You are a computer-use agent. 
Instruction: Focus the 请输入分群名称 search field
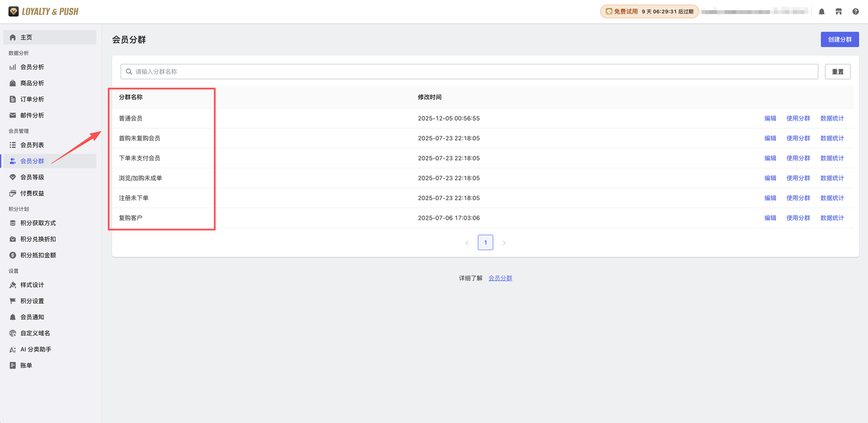pyautogui.click(x=469, y=72)
